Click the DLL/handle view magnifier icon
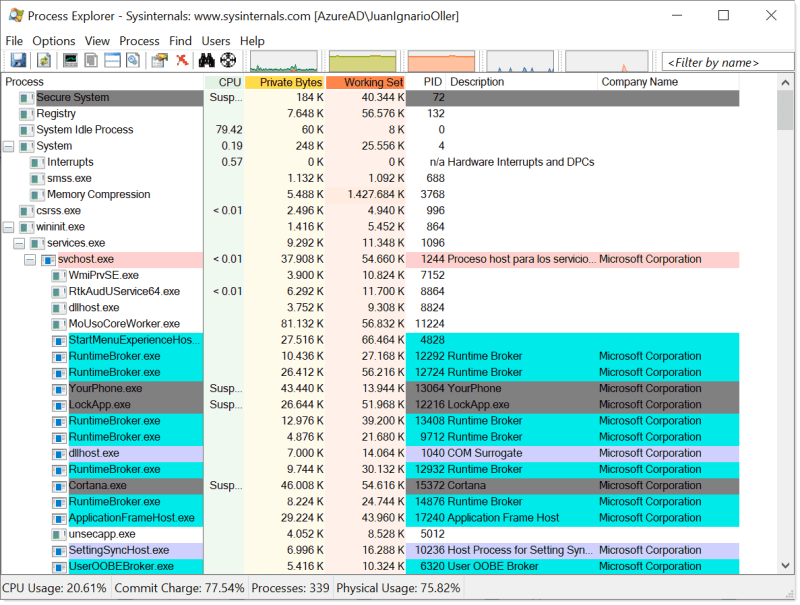Image resolution: width=800 pixels, height=605 pixels. [133, 60]
